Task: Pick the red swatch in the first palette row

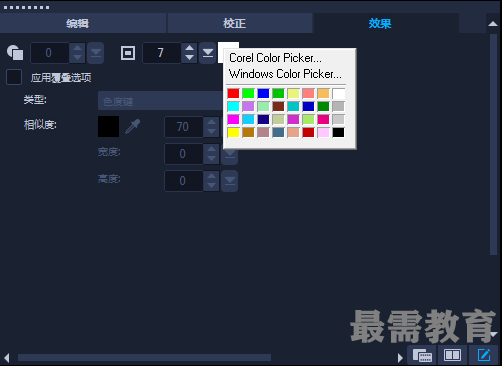Action: (x=233, y=93)
